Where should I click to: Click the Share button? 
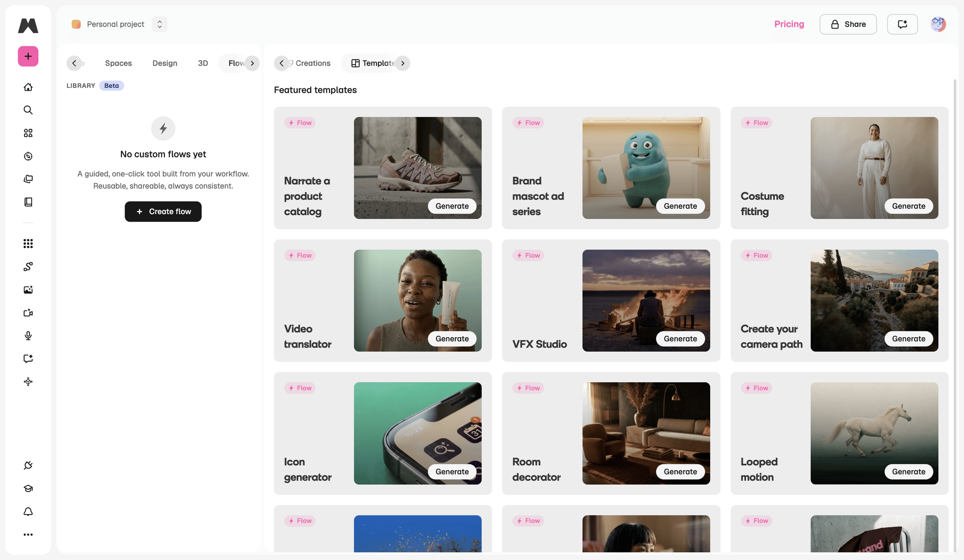848,24
